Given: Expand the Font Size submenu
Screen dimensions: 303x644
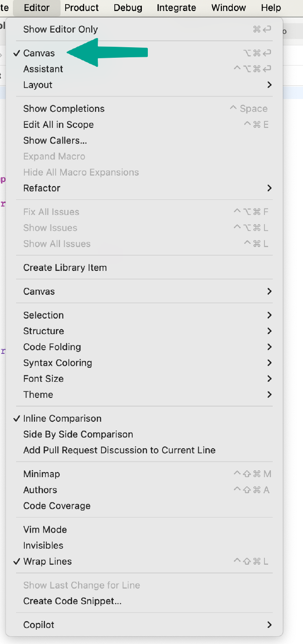Looking at the screenshot, I should pyautogui.click(x=43, y=379).
